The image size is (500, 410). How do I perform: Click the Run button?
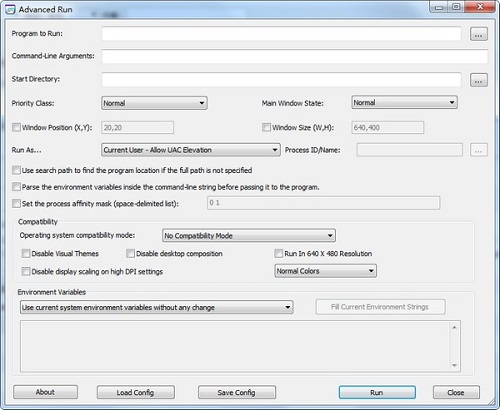(377, 392)
